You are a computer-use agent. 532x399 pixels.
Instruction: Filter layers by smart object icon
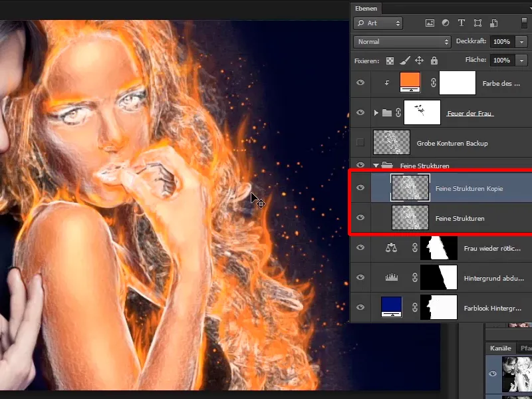494,23
